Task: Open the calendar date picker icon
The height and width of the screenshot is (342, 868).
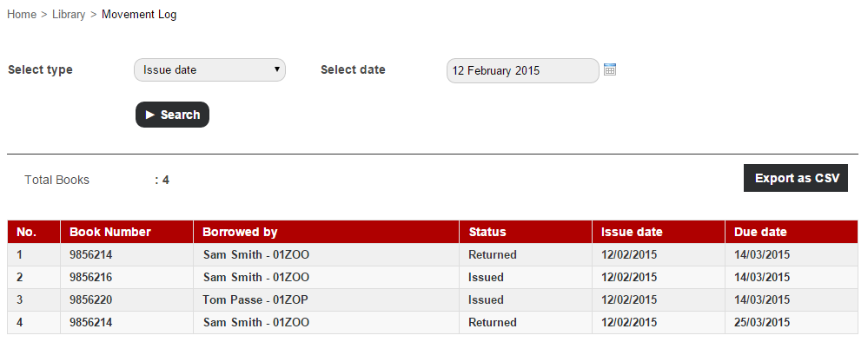Action: click(x=609, y=69)
